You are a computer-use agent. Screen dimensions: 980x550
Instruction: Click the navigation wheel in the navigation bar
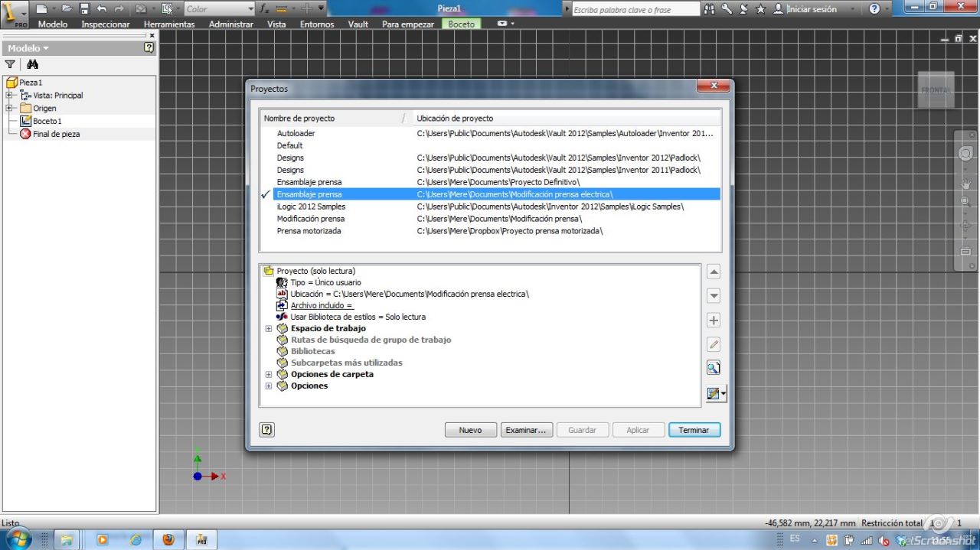click(x=965, y=153)
